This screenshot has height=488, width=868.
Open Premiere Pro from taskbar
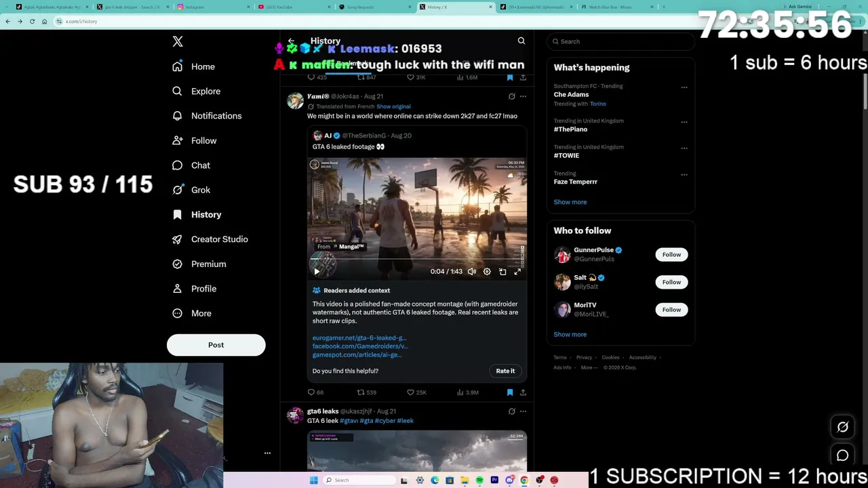[x=494, y=480]
